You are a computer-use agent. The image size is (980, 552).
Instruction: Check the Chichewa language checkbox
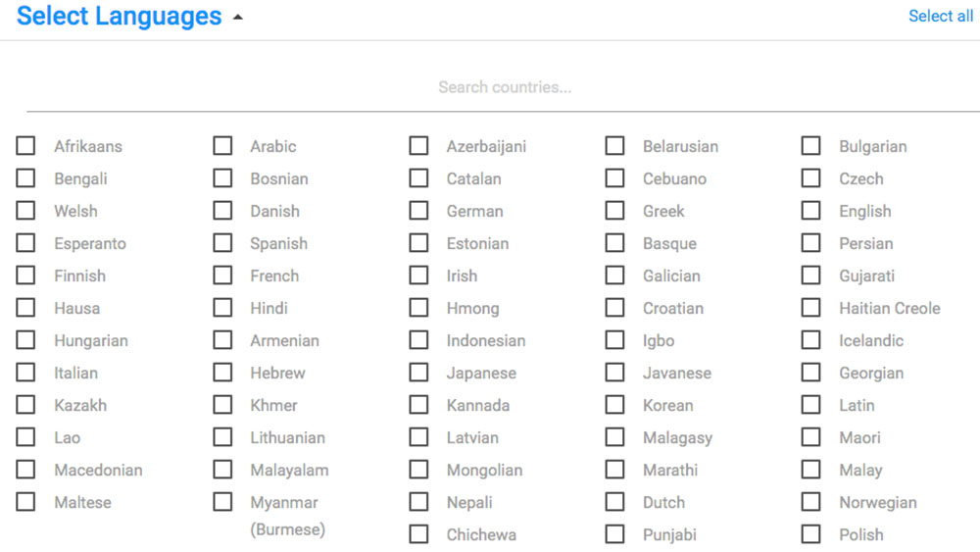tap(419, 534)
